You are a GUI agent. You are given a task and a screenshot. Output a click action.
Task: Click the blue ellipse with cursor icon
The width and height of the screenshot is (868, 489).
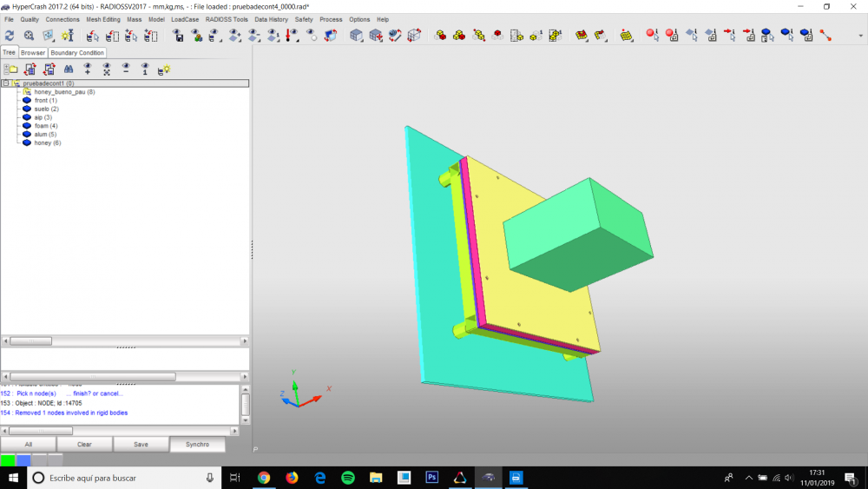(x=786, y=36)
